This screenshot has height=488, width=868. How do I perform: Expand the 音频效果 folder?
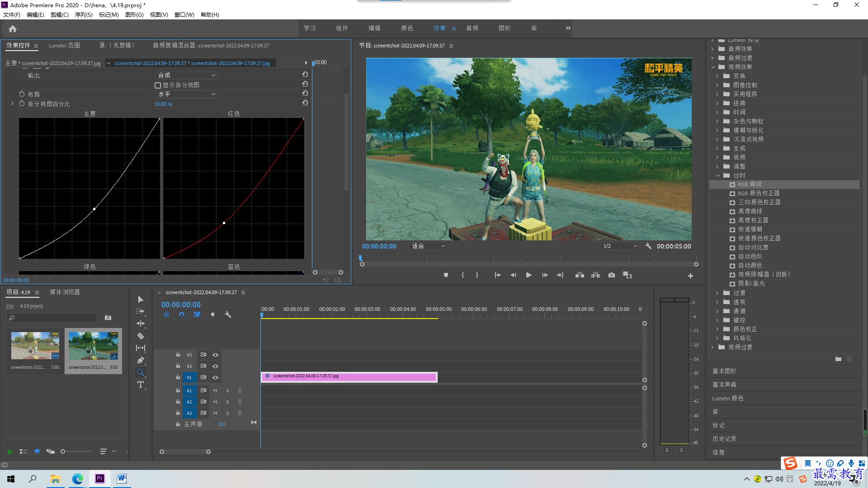pyautogui.click(x=713, y=49)
